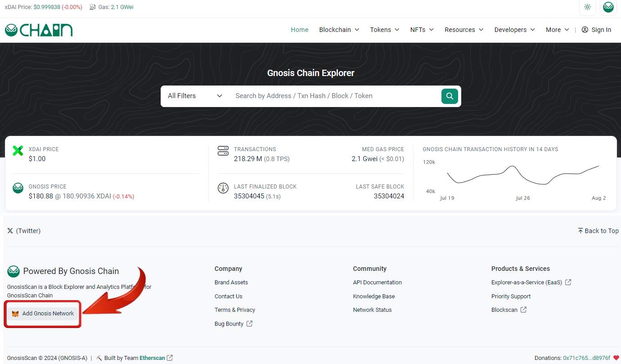Screen dimensions: 621x364
Task: Click the hammer pick icon near Built by
Action: pyautogui.click(x=99, y=358)
